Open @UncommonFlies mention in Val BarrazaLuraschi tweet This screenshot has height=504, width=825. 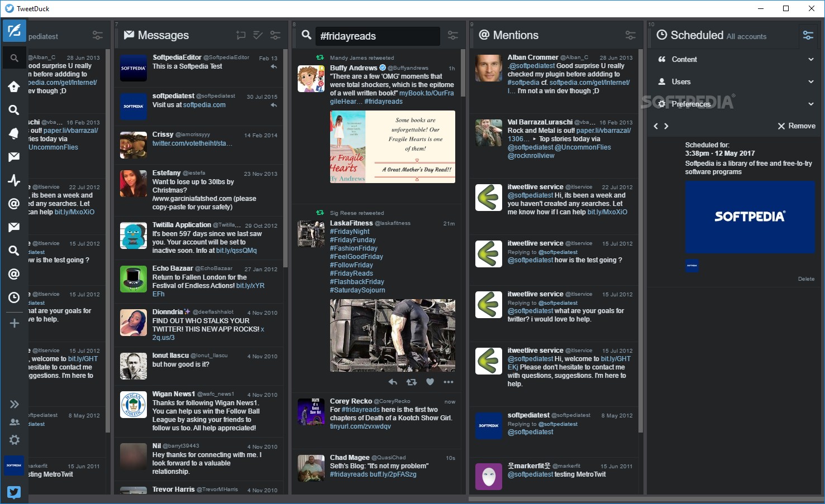(x=583, y=147)
